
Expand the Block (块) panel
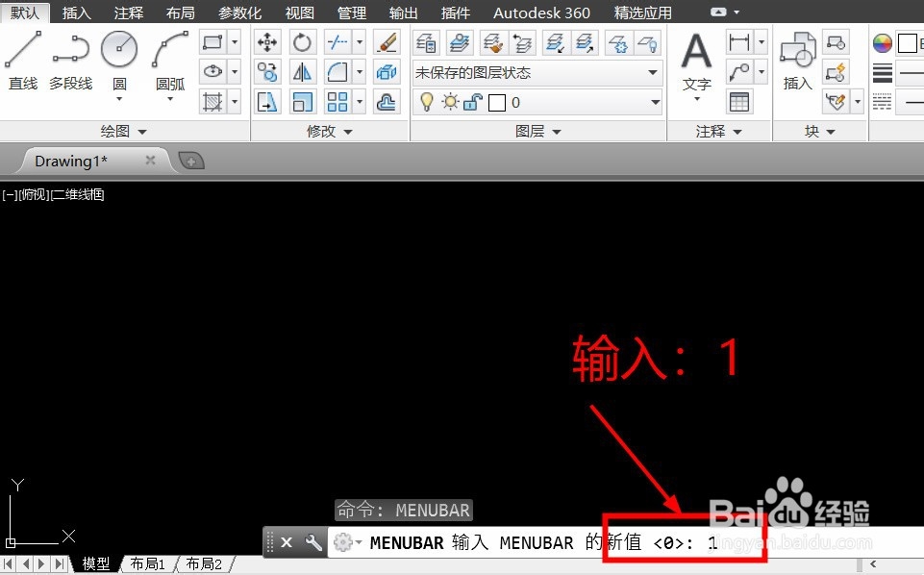pyautogui.click(x=820, y=132)
